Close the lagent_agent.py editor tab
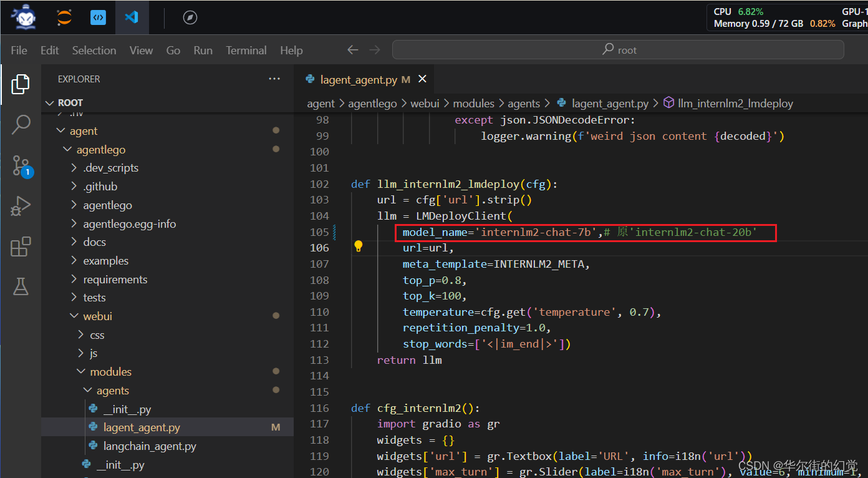868x478 pixels. point(422,79)
